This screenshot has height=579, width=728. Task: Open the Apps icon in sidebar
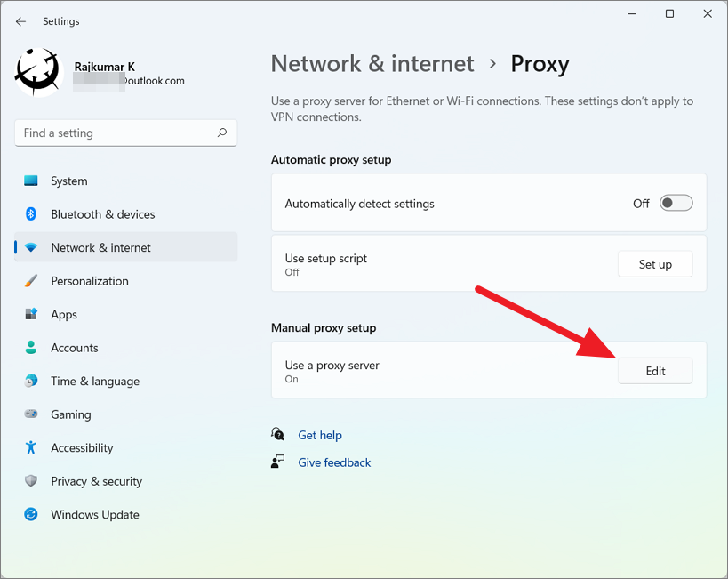31,314
